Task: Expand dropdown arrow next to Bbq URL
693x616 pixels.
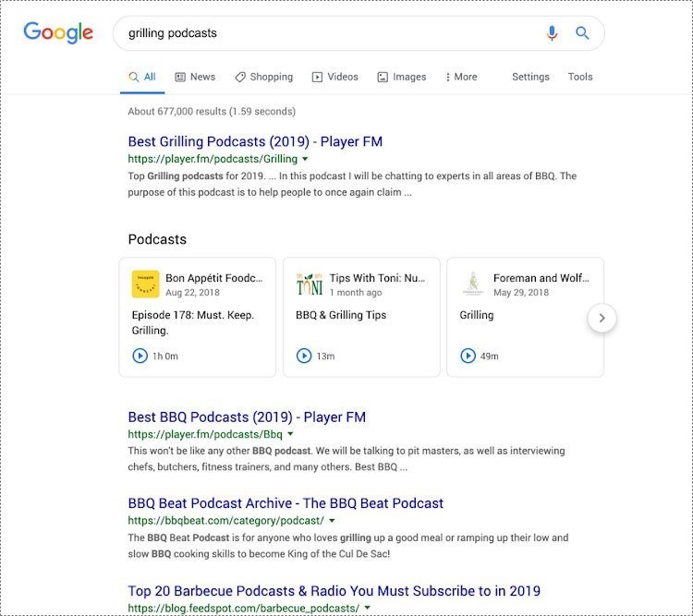Action: (x=290, y=434)
